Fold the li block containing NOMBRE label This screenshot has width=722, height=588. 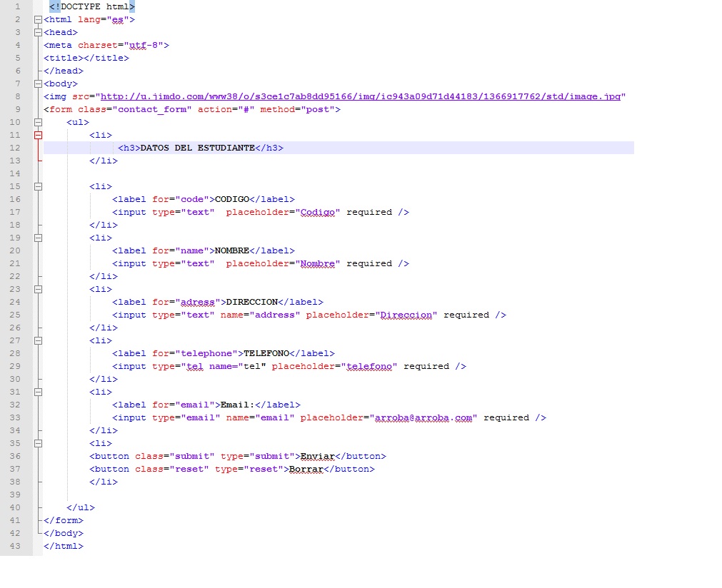(39, 238)
